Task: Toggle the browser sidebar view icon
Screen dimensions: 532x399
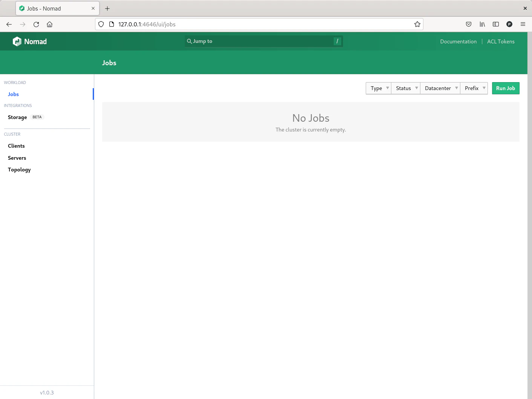Action: point(496,24)
